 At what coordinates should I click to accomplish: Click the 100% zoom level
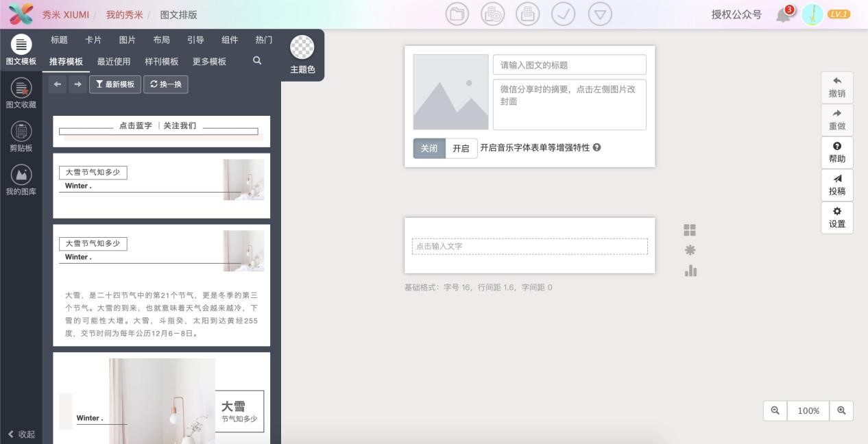(x=808, y=410)
